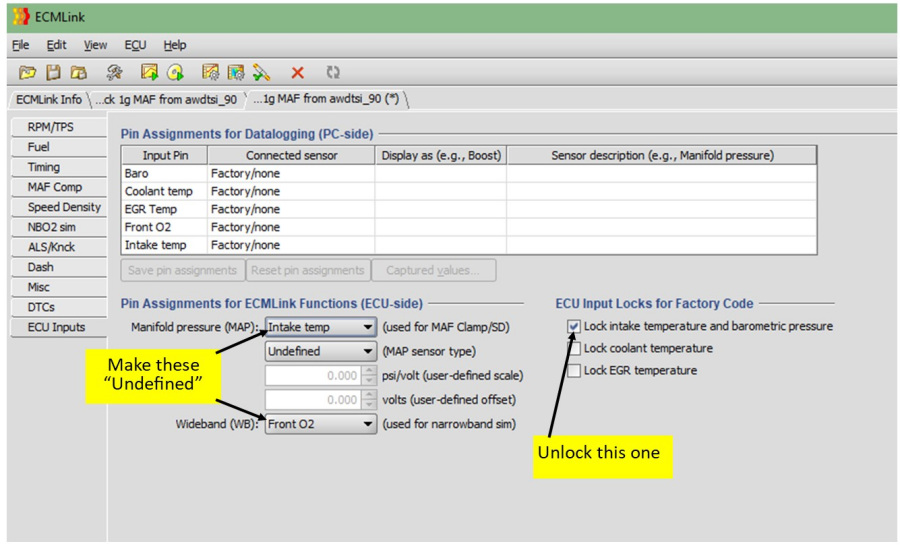Toggle Lock EGR temperature checkbox

click(x=573, y=371)
